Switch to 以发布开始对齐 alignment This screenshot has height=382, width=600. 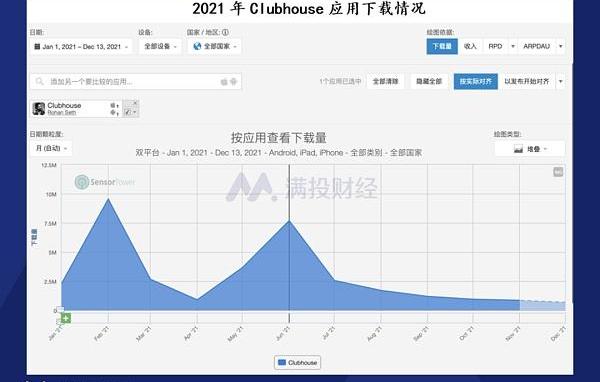point(527,82)
